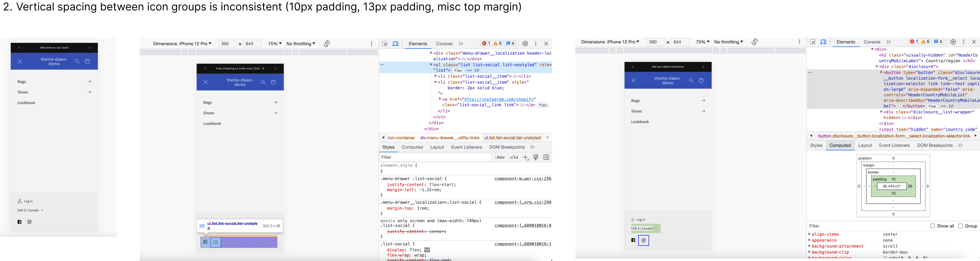Image resolution: width=980 pixels, height=261 pixels.
Task: Open Dimensions iPhone 12 Pro dropdown in middle
Action: click(x=183, y=44)
